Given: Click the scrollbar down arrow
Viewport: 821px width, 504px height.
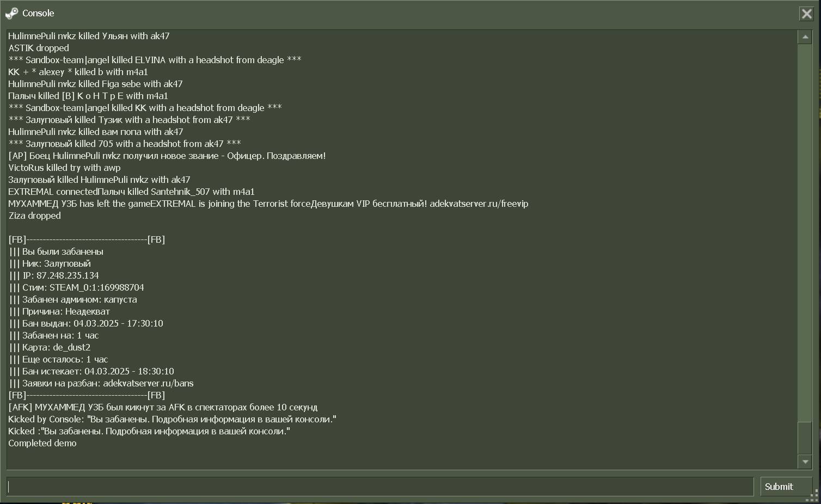Looking at the screenshot, I should [x=805, y=462].
